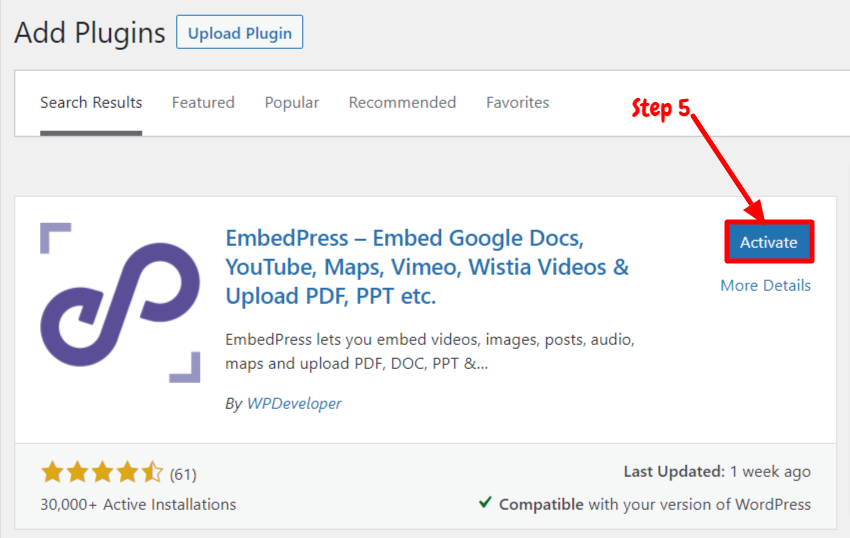
Task: Visit the WPDeveloper author link
Action: (x=294, y=404)
